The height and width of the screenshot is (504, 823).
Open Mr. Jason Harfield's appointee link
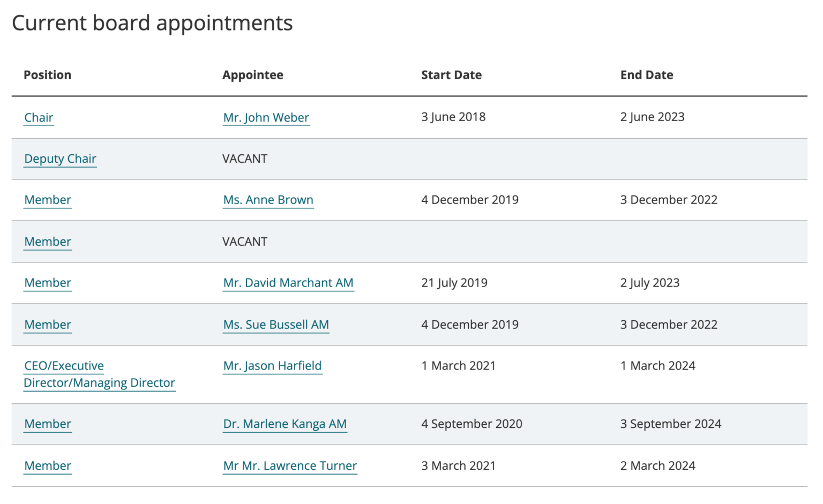click(x=272, y=366)
